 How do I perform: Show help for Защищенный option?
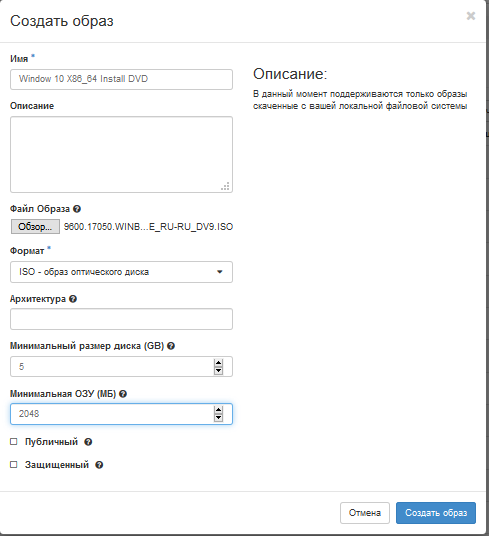click(x=99, y=465)
